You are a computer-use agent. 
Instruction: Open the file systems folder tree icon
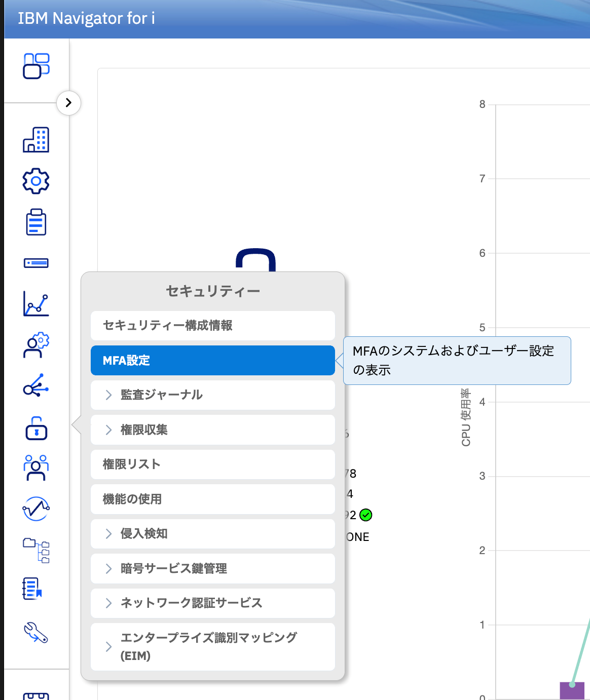coord(36,551)
